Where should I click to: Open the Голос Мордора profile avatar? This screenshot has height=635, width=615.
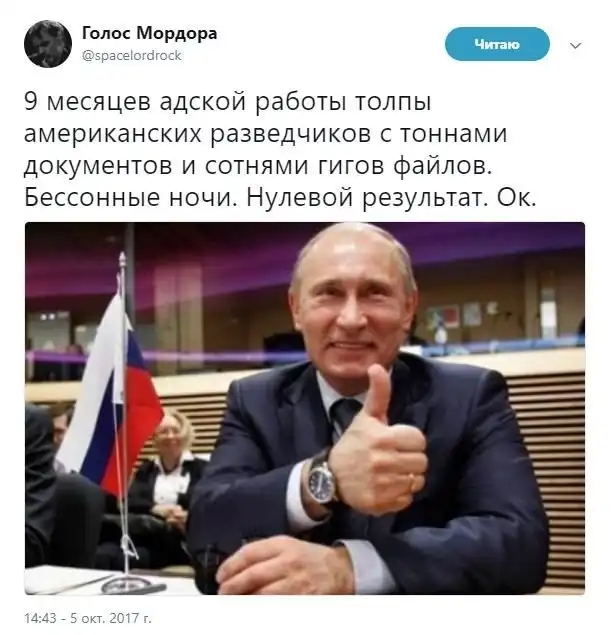(x=48, y=44)
